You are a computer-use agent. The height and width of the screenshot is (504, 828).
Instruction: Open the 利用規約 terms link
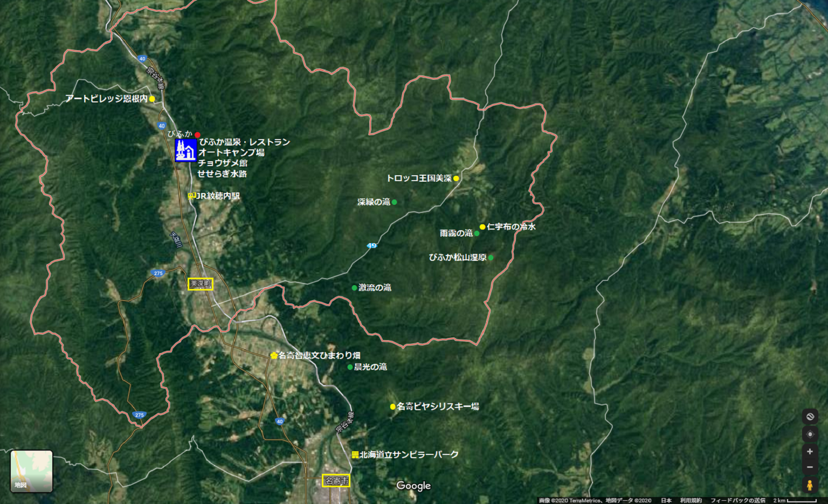click(x=691, y=500)
